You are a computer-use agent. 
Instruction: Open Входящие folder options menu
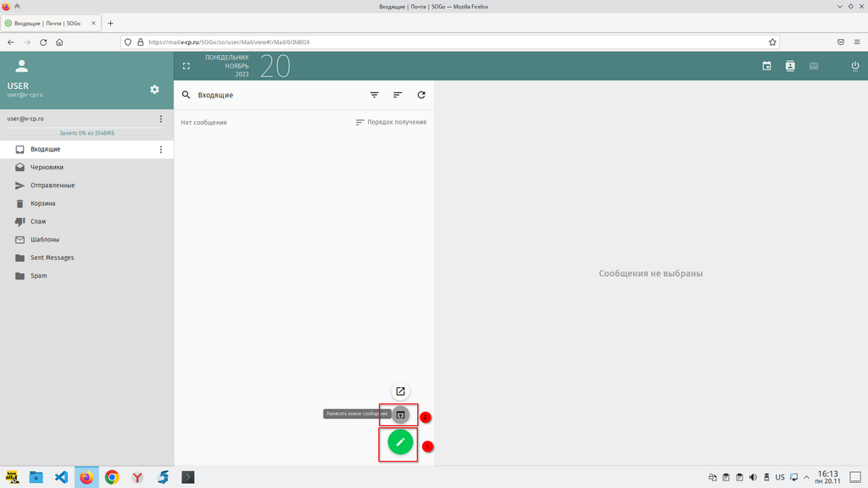coord(161,149)
